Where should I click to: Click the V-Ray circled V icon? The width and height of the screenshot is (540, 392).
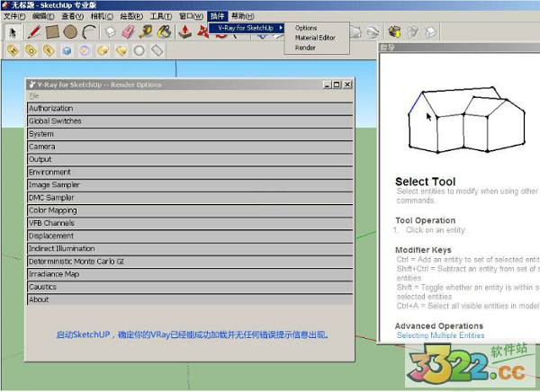tap(85, 50)
